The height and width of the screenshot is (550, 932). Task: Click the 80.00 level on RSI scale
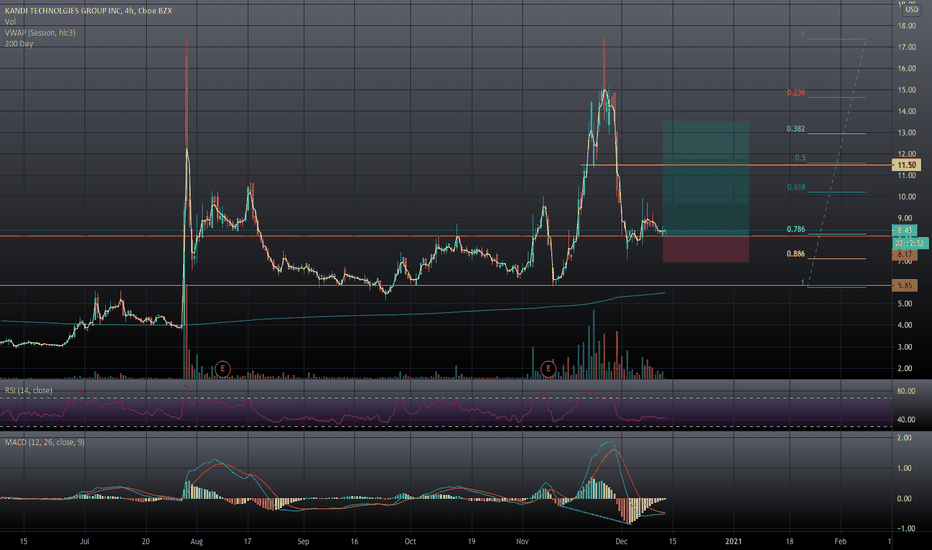906,391
